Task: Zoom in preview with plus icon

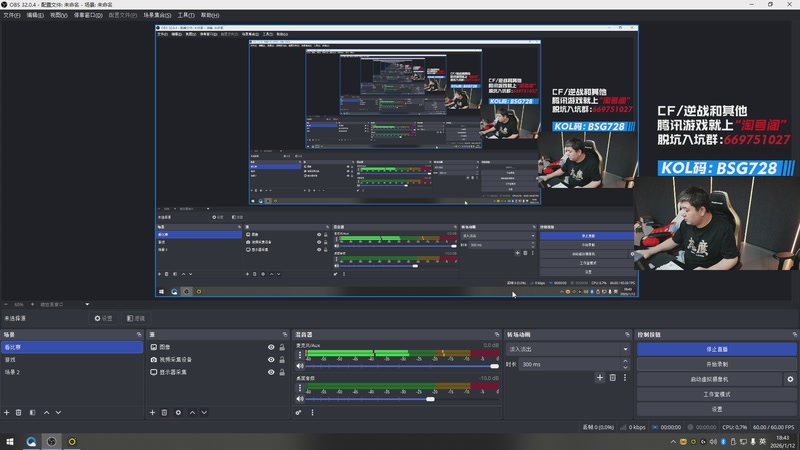Action: click(x=33, y=304)
